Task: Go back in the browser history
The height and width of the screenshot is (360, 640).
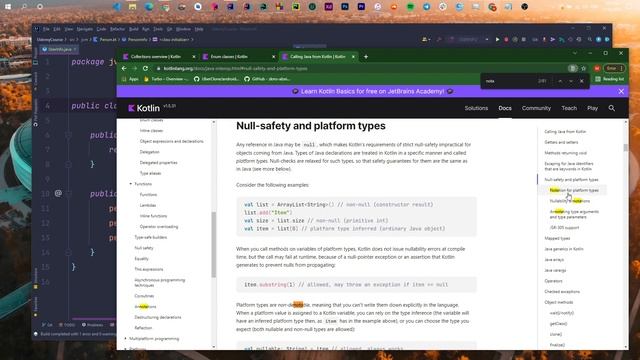Action: click(124, 69)
